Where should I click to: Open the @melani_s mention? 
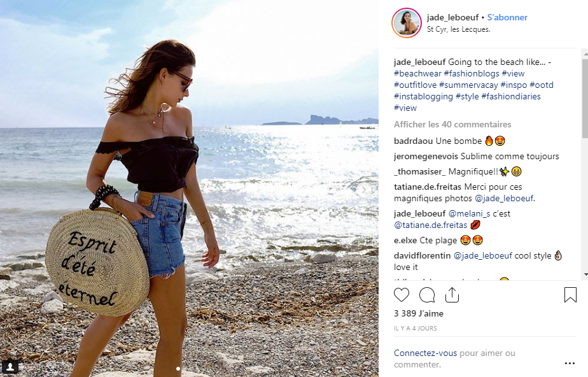[x=469, y=214]
